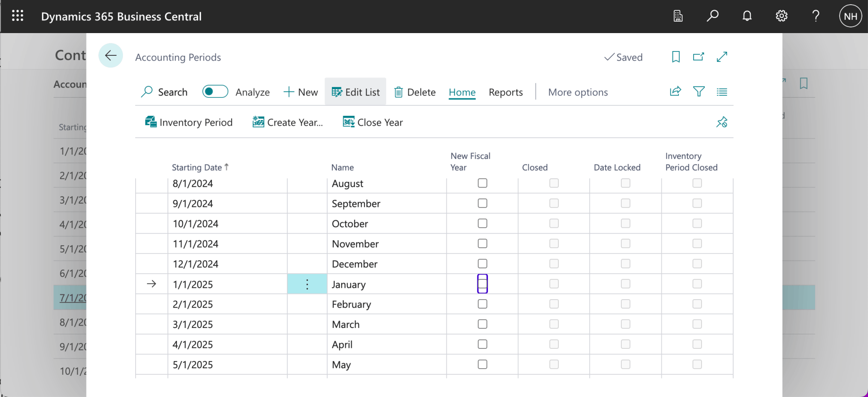Toggle the Analyze mode switch
Viewport: 868px width, 397px height.
point(215,92)
